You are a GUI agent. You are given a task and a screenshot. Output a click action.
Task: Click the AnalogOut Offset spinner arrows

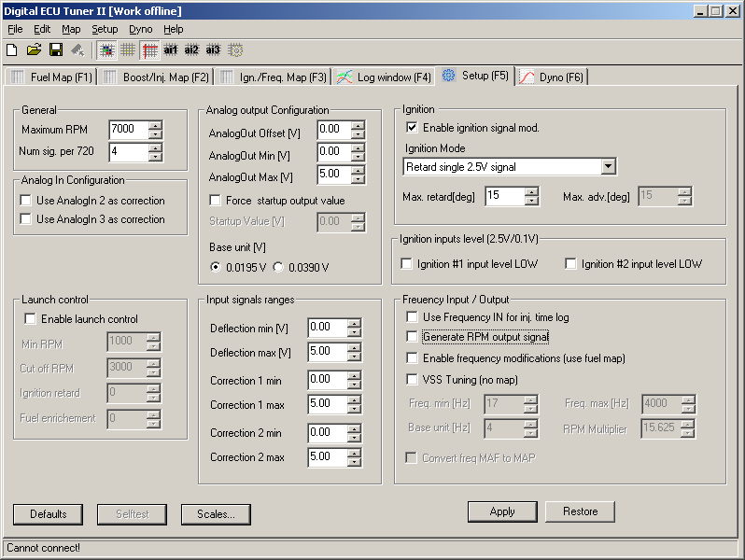pyautogui.click(x=358, y=130)
